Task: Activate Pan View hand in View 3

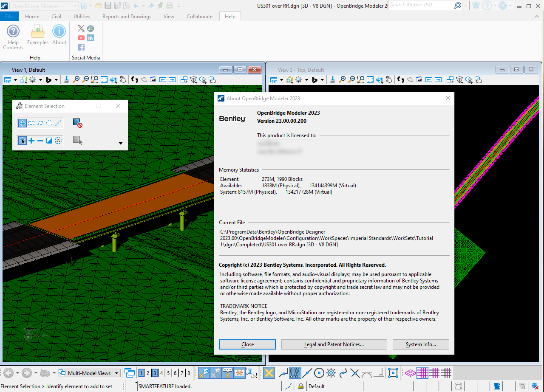Action: coord(389,79)
